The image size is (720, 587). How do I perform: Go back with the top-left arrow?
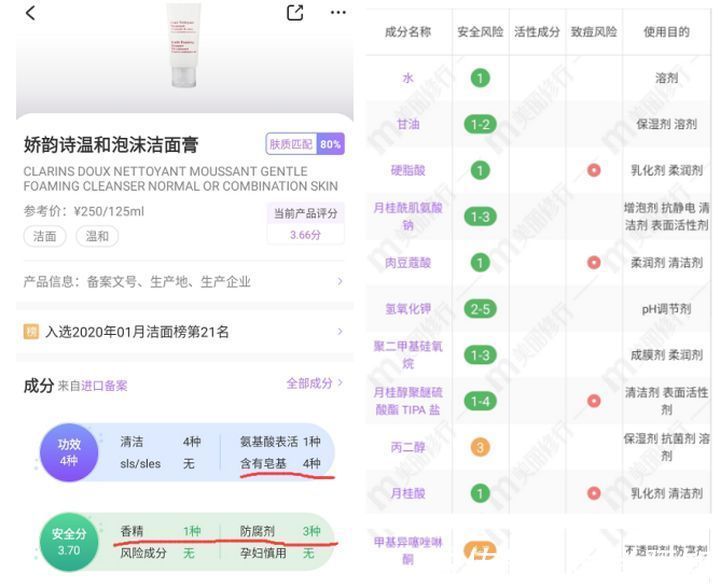click(31, 13)
